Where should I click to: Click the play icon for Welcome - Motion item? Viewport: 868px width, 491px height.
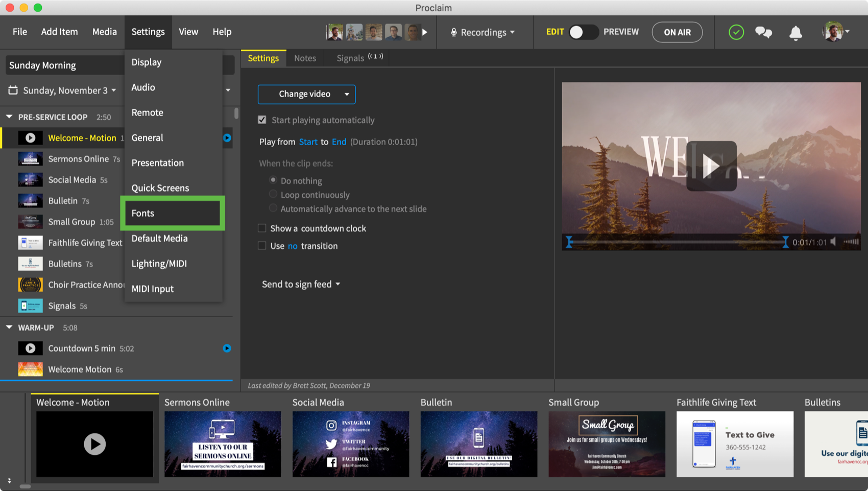(30, 138)
